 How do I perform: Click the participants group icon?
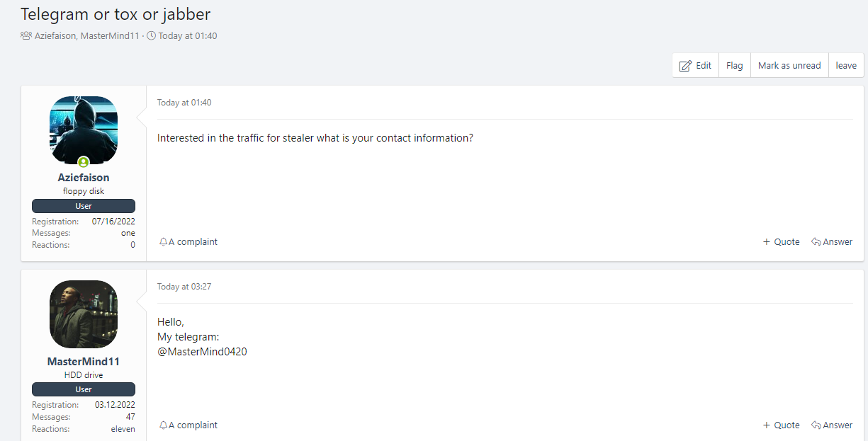(x=26, y=35)
